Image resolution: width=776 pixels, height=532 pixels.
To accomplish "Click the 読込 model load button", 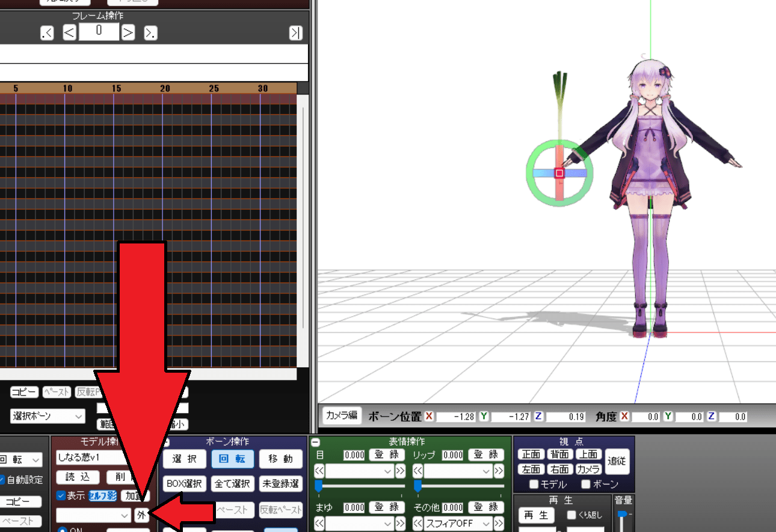I will pos(78,477).
